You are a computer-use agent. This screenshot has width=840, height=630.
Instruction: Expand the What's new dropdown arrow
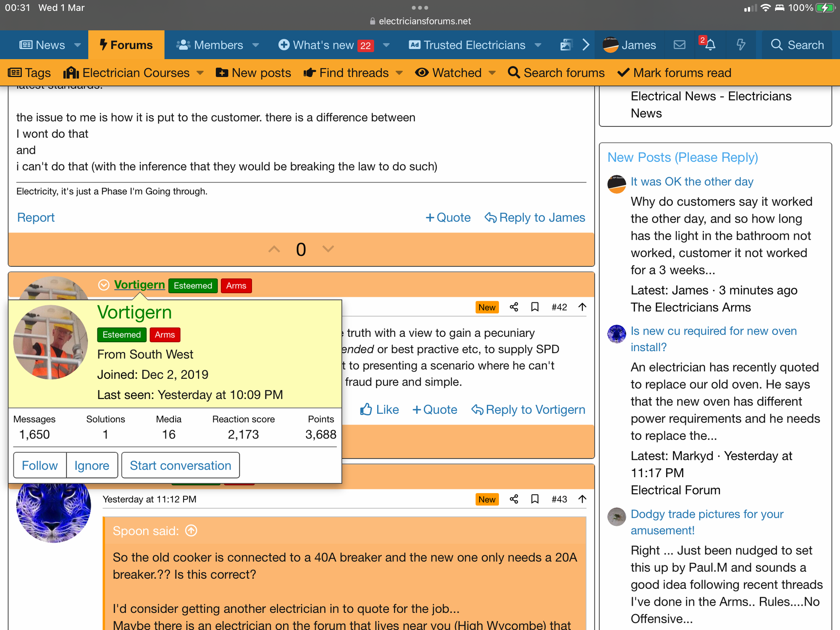click(386, 45)
